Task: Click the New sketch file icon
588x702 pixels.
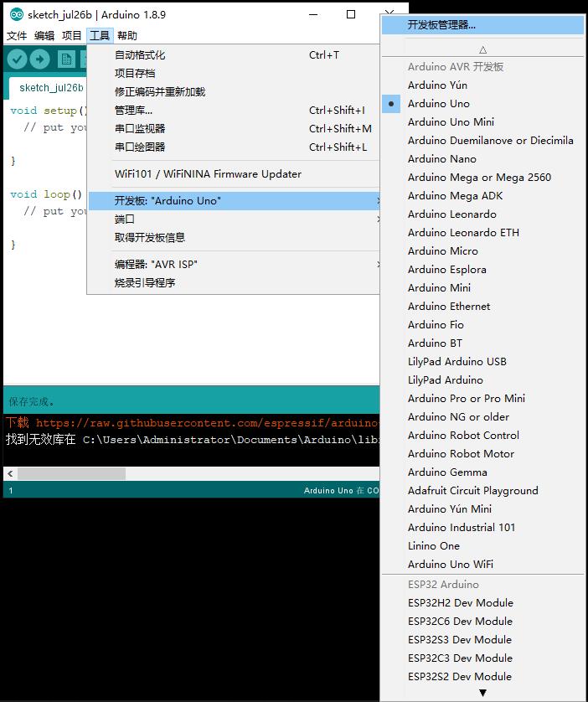Action: coord(66,59)
